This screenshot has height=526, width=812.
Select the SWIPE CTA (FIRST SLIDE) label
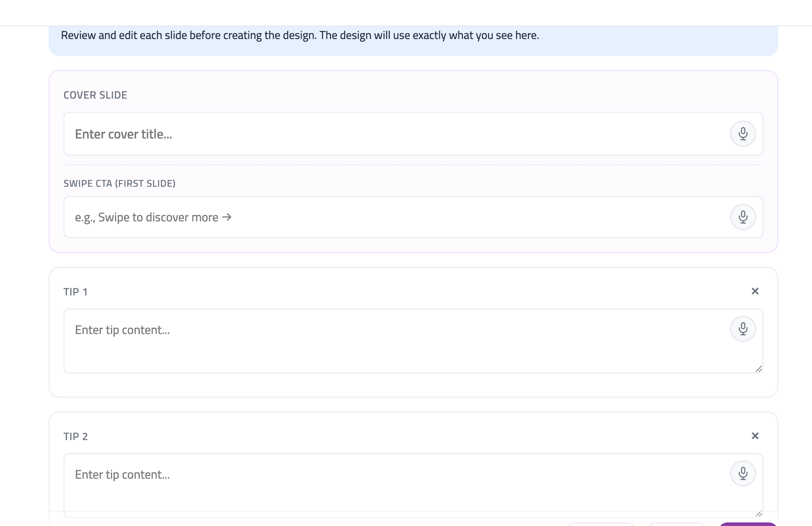pos(119,183)
